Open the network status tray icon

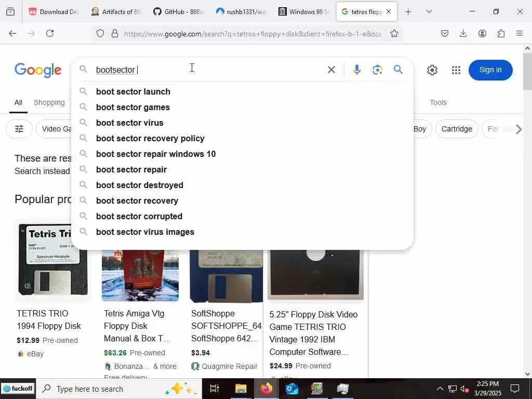click(x=453, y=389)
